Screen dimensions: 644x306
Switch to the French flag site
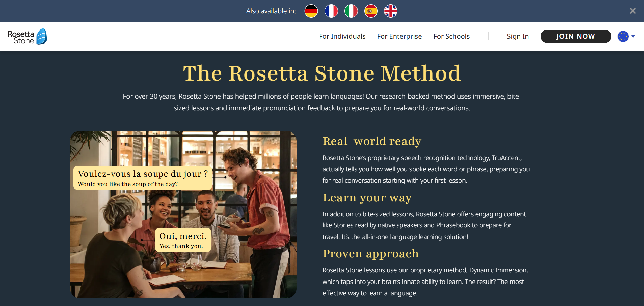pos(331,11)
